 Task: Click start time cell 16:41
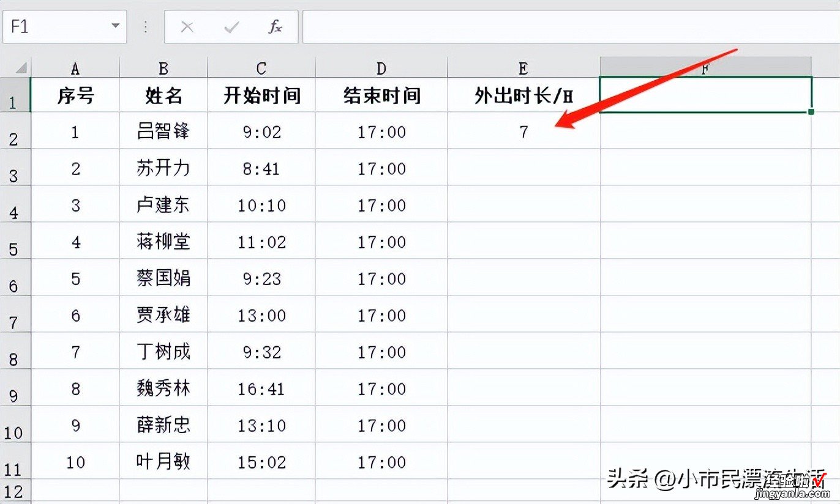click(x=261, y=388)
